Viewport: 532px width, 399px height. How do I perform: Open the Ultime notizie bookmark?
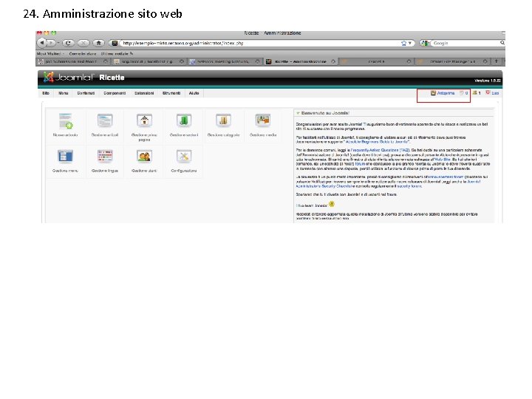117,54
